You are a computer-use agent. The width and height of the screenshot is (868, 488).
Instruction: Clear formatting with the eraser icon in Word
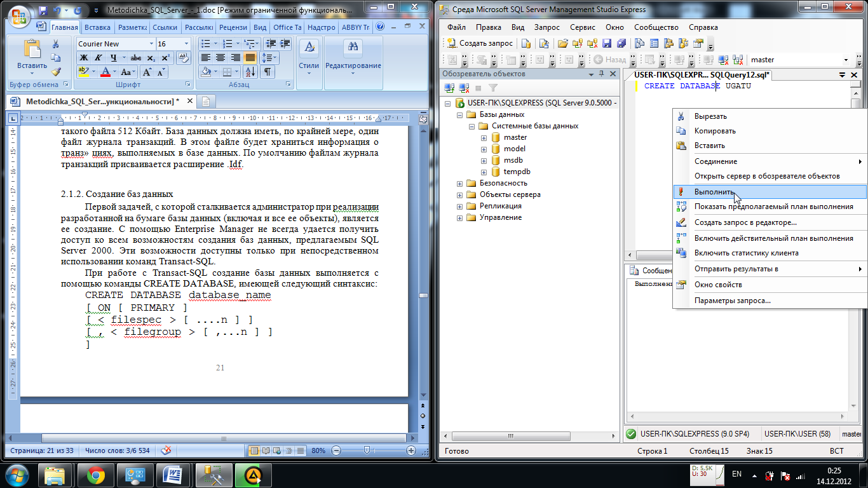tap(183, 58)
